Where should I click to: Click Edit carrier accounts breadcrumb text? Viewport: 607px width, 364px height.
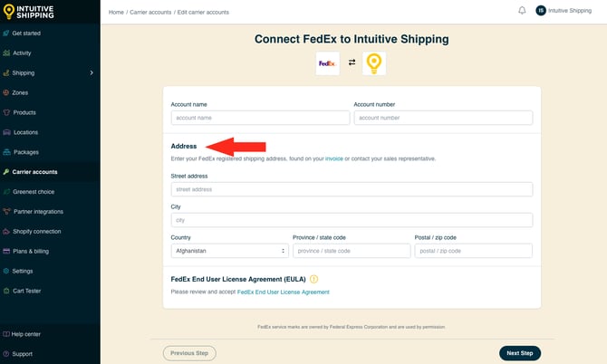click(x=203, y=12)
